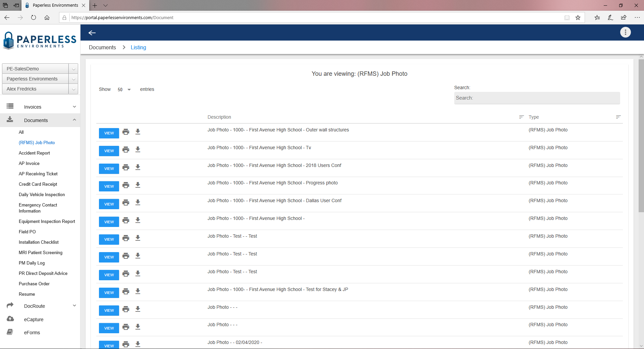Print the First Avenue High School Tv photo
This screenshot has height=349, width=644.
(126, 150)
